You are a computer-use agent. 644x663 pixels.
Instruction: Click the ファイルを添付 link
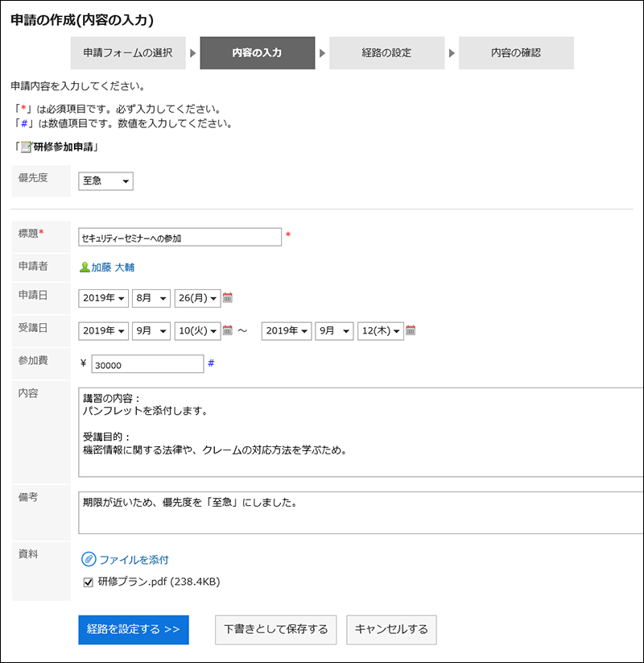coord(134,559)
